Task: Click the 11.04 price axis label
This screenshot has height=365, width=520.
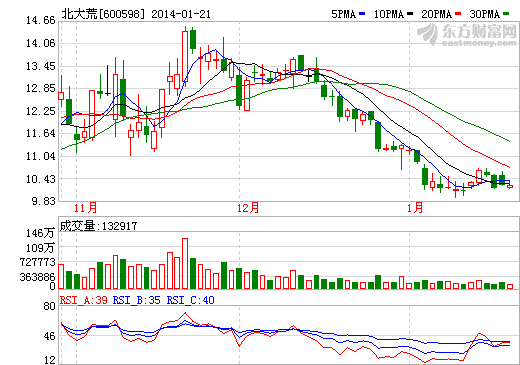Action: tap(41, 156)
